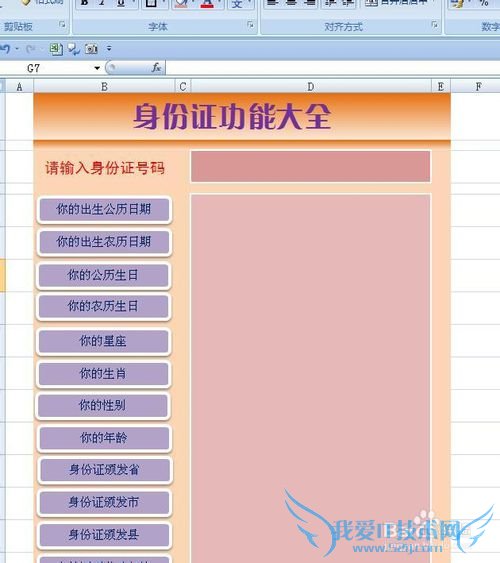
Task: Select column B header
Action: tap(104, 87)
